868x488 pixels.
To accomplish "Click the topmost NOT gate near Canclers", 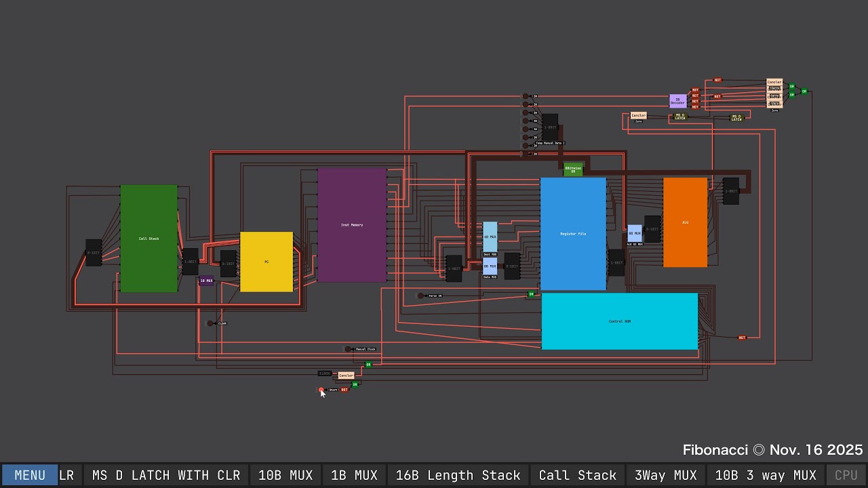I will (717, 80).
